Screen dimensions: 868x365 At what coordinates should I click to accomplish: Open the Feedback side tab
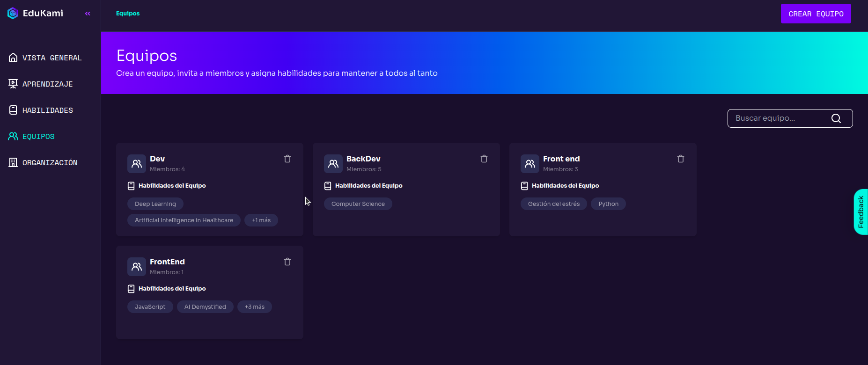click(x=861, y=212)
